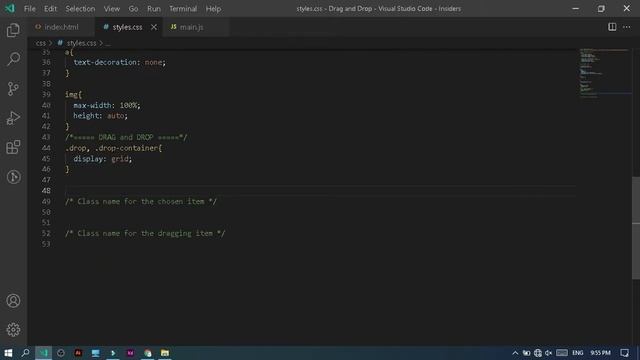Viewport: 640px width, 360px height.
Task: Open the Explorer view in activity bar
Action: click(x=13, y=30)
